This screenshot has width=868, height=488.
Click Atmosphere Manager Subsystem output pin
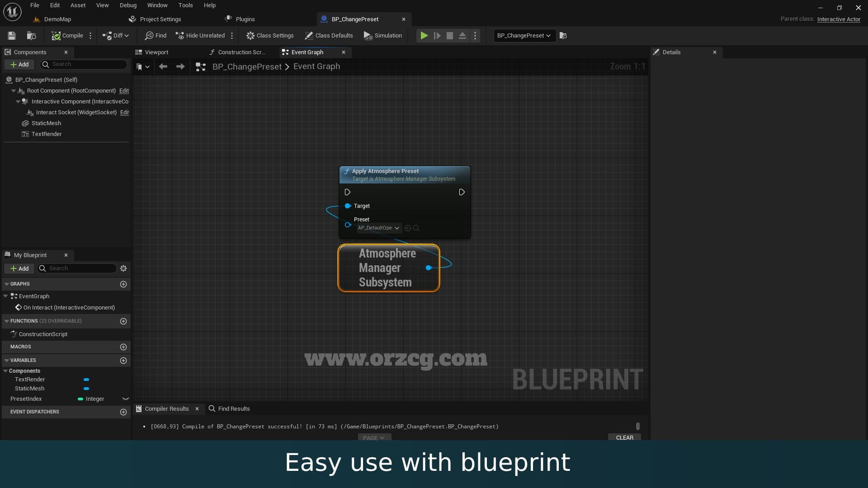pos(429,268)
